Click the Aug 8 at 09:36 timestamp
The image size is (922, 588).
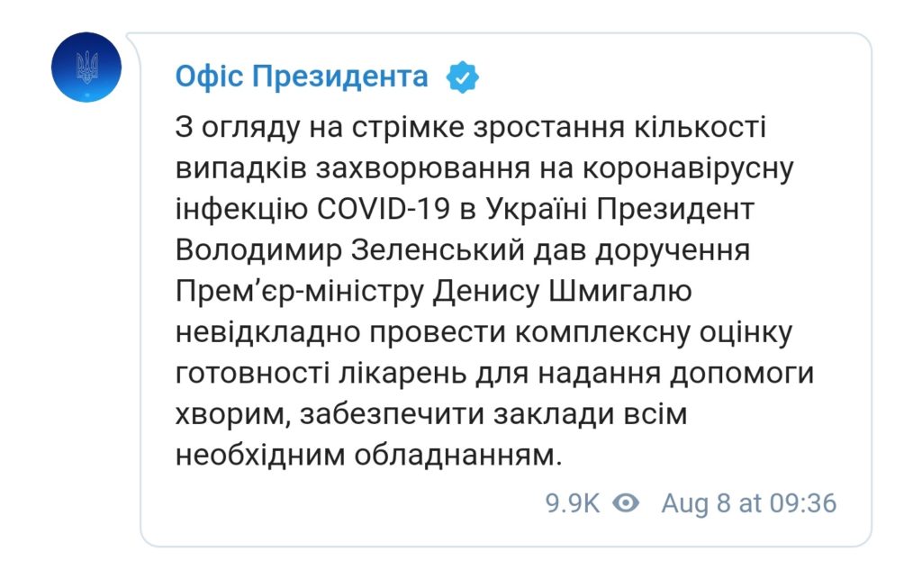(748, 503)
